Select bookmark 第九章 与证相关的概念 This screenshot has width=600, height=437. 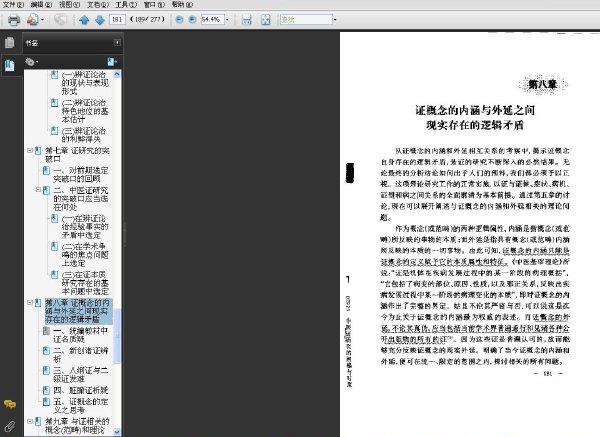[77, 426]
